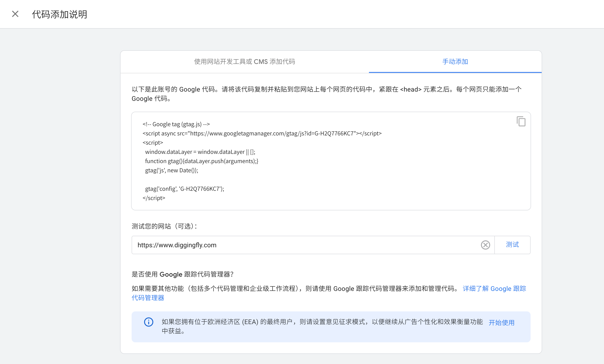Click the 测试您的网站（可选） label
This screenshot has width=604, height=364.
tap(164, 226)
